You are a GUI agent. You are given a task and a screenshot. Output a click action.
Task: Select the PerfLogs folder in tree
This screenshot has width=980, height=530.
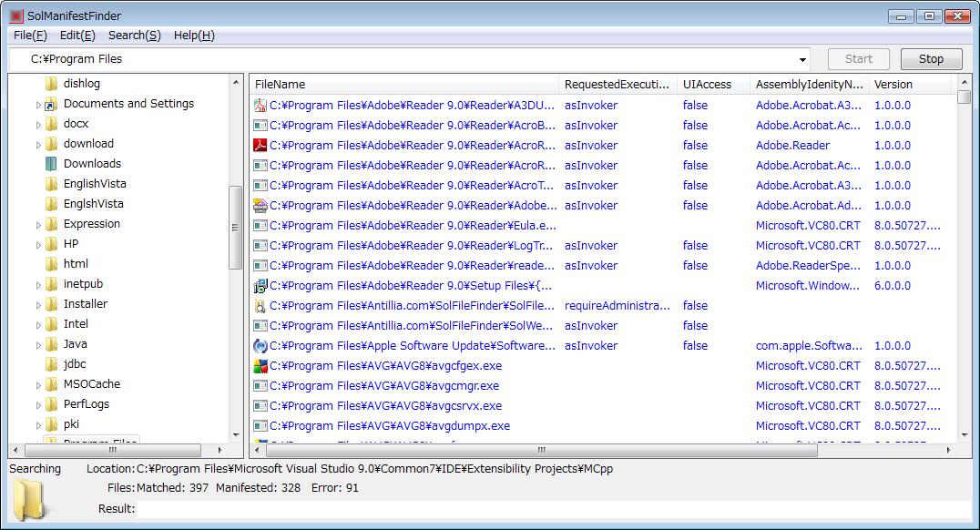(x=87, y=404)
